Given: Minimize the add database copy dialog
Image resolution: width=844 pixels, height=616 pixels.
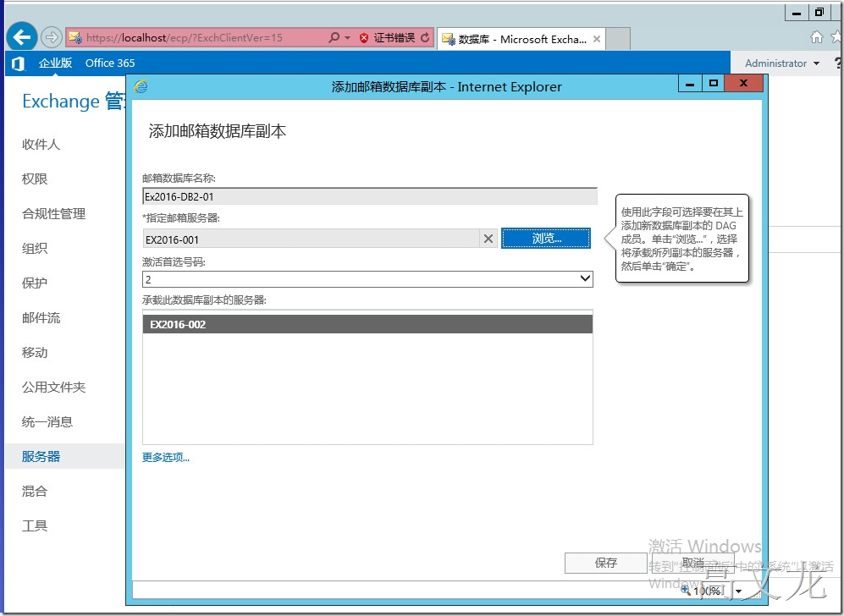Looking at the screenshot, I should 690,83.
